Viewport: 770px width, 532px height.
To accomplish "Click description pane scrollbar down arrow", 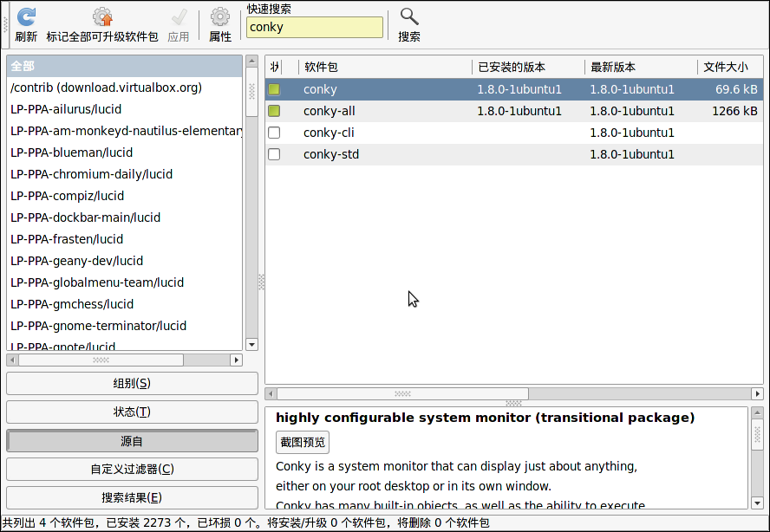I will [x=757, y=503].
